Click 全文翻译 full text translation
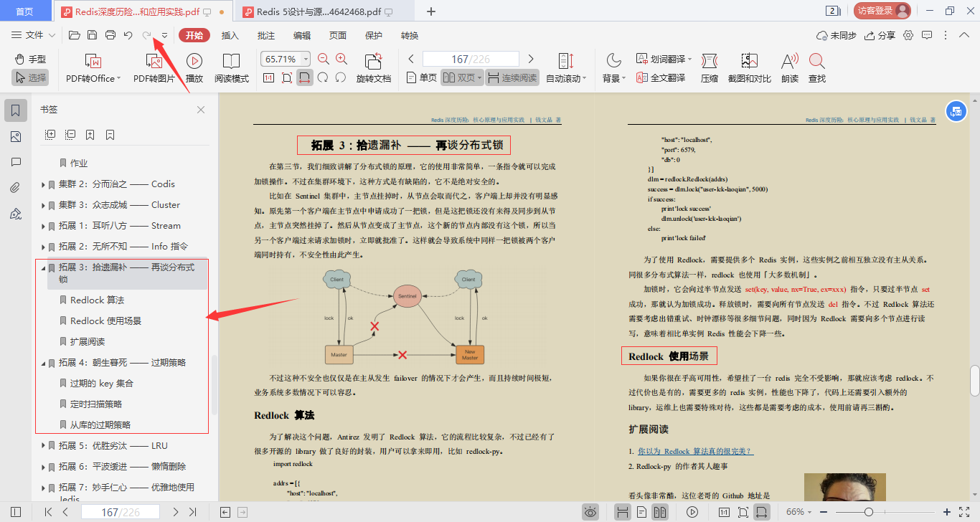The height and width of the screenshot is (522, 980). [660, 77]
